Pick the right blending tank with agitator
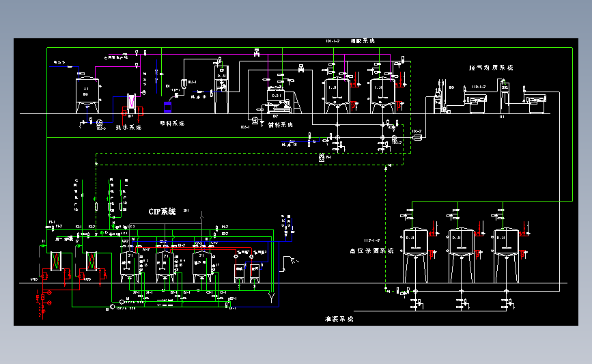 [382, 95]
